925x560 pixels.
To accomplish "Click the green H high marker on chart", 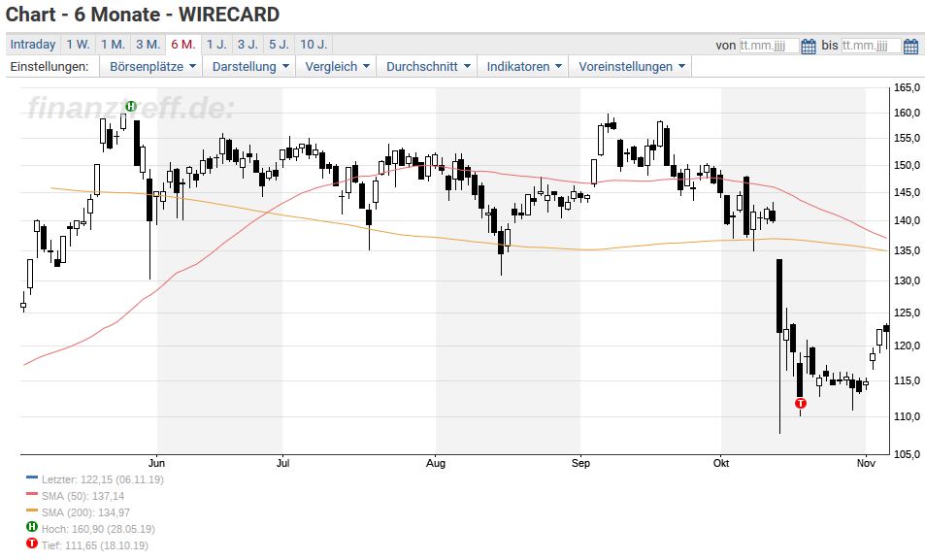I will (130, 106).
